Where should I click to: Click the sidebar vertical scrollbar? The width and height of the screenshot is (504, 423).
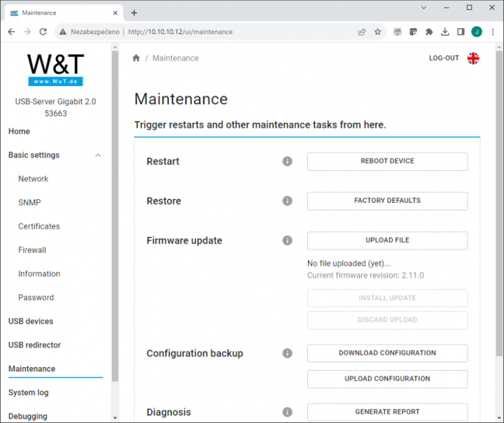click(x=115, y=215)
